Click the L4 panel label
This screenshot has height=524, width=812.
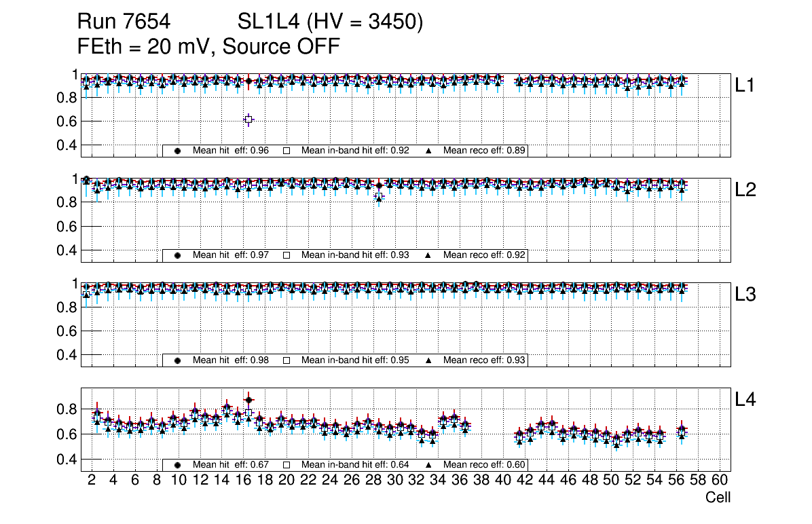tap(746, 400)
